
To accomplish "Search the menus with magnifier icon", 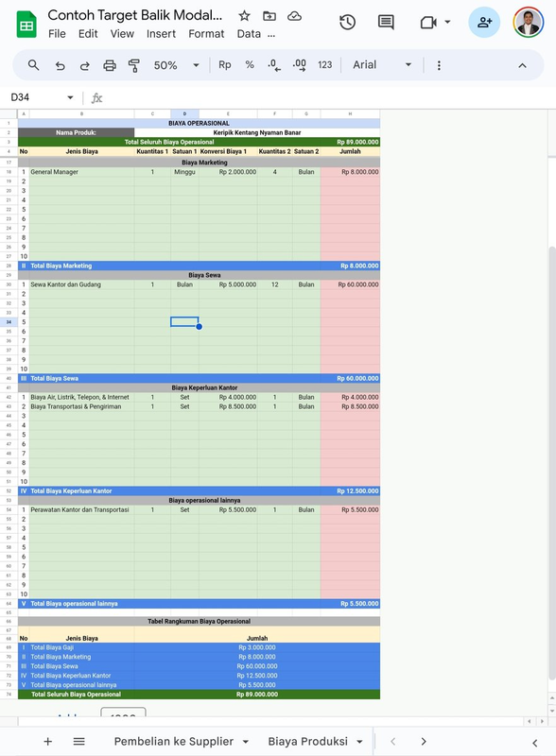I will point(33,65).
